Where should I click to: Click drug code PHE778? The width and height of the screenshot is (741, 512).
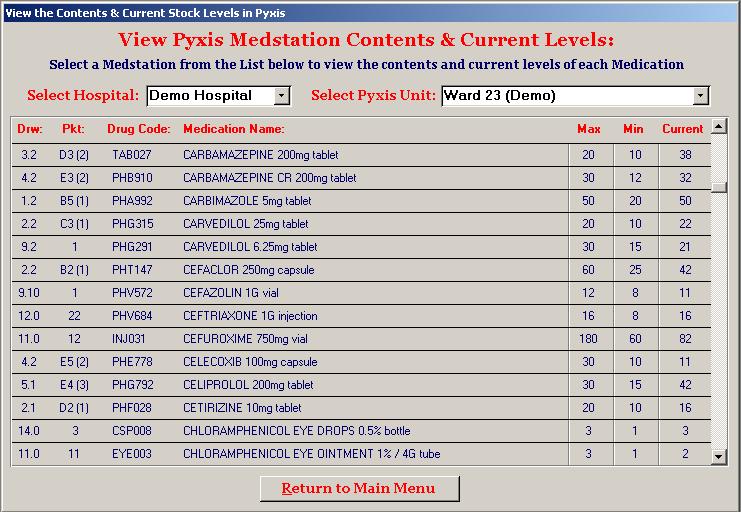(x=132, y=362)
